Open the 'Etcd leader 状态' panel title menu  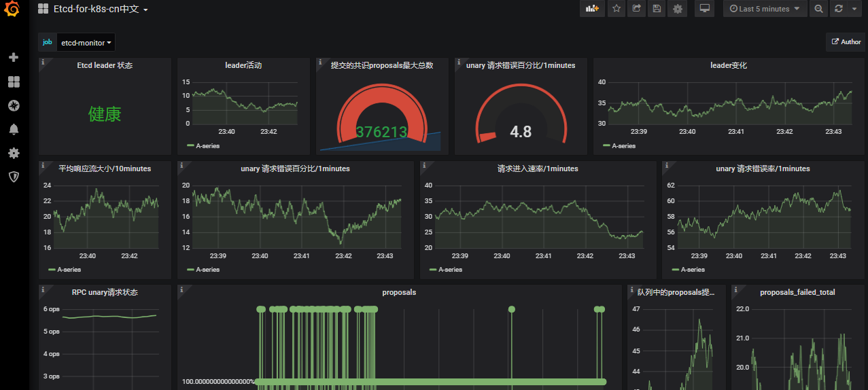[x=105, y=65]
